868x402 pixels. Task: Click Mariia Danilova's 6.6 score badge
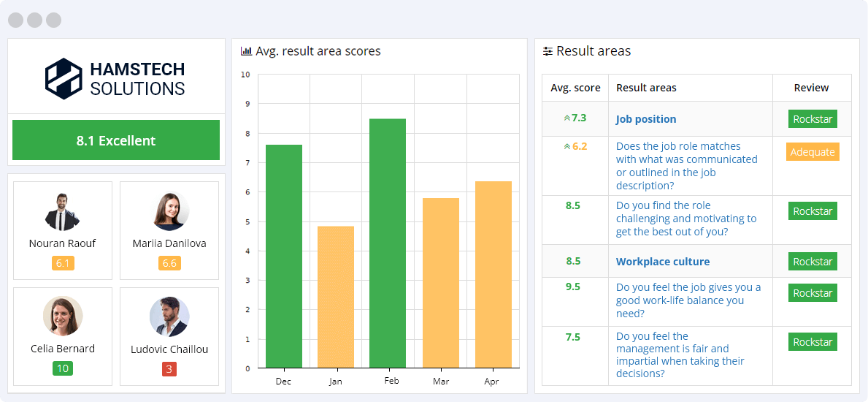tap(169, 263)
